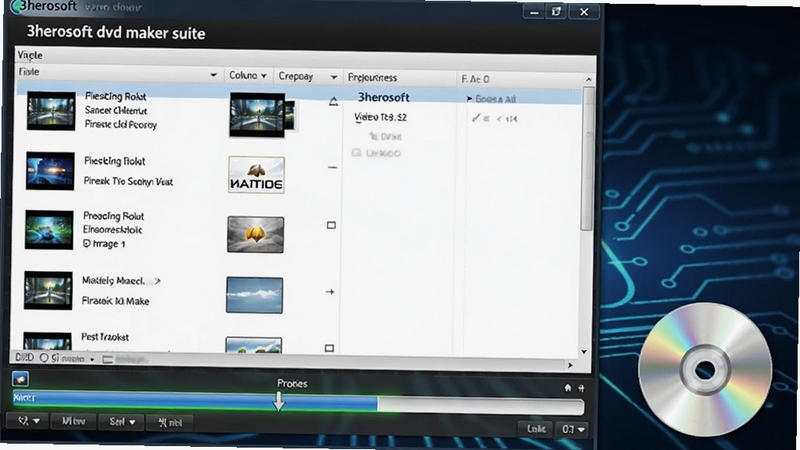Select the blue sky clouds thumbnail
This screenshot has width=800, height=450.
(x=254, y=295)
